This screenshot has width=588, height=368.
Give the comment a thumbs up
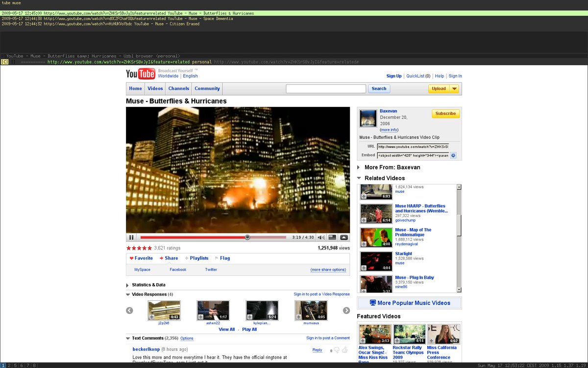pos(344,349)
